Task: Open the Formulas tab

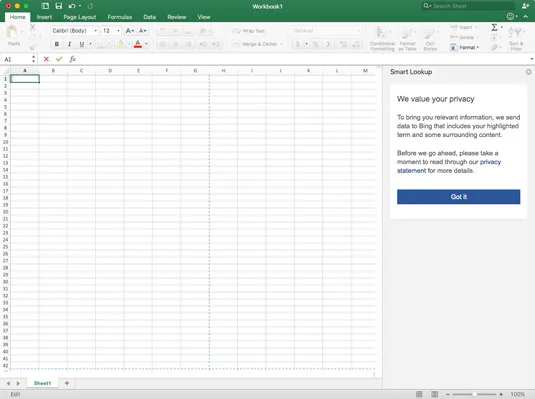Action: coord(119,17)
